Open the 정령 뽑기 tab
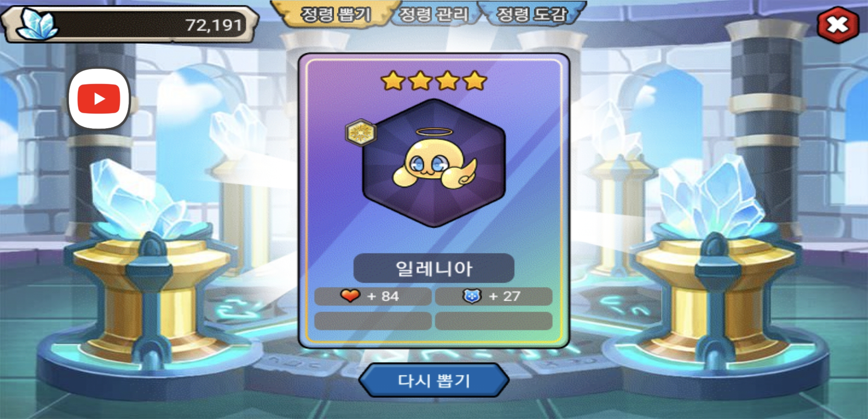The height and width of the screenshot is (419, 868). 336,15
